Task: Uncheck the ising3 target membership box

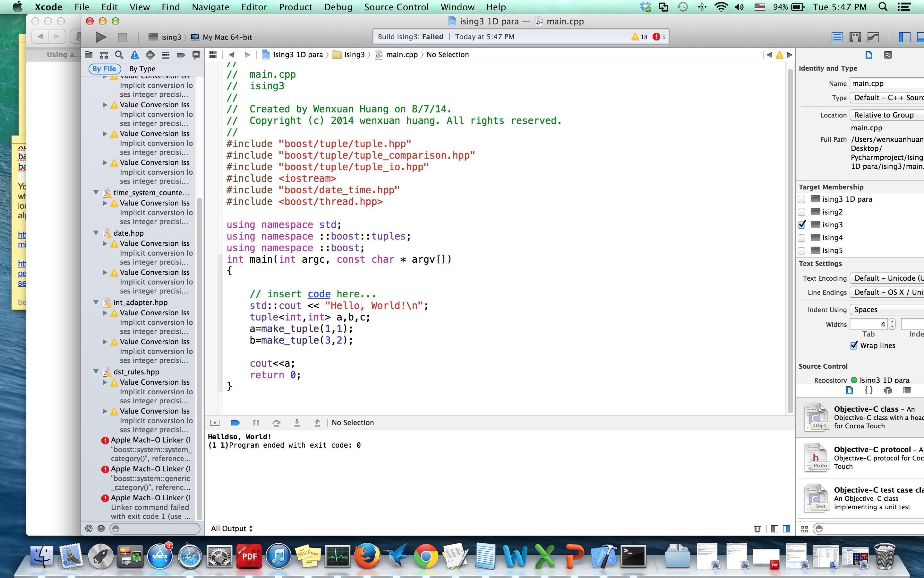Action: 802,225
